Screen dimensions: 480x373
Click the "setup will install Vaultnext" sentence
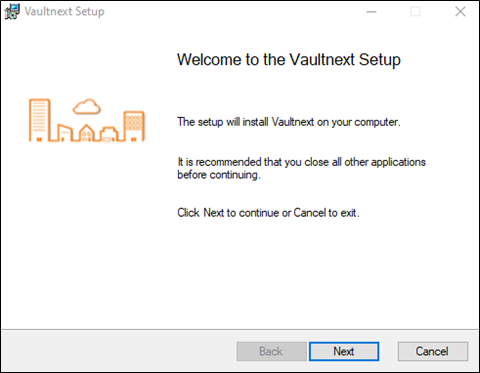pos(289,122)
